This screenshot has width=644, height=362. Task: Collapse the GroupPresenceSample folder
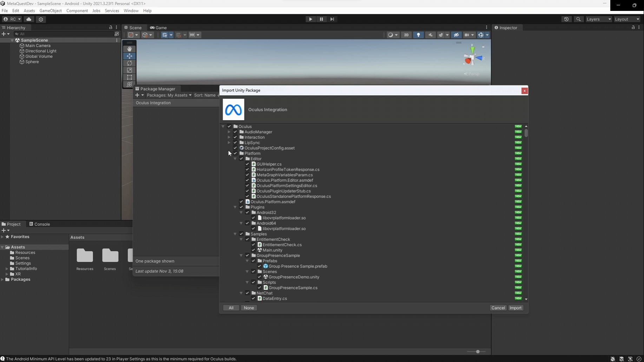click(x=241, y=256)
